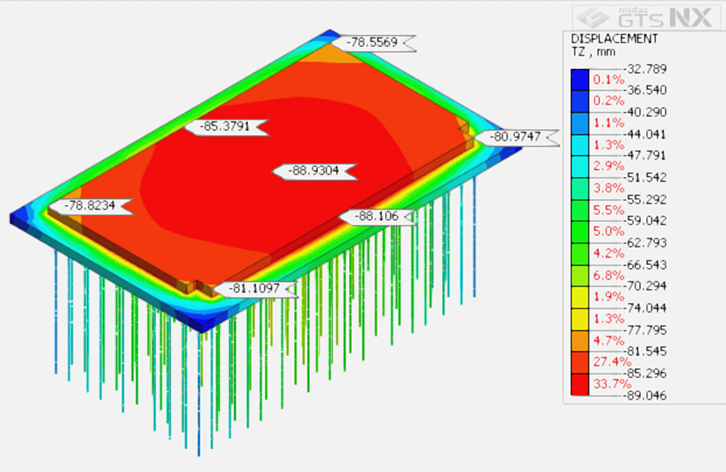This screenshot has height=472, width=726.
Task: Click the -88.9304 center displacement tag
Action: [315, 171]
